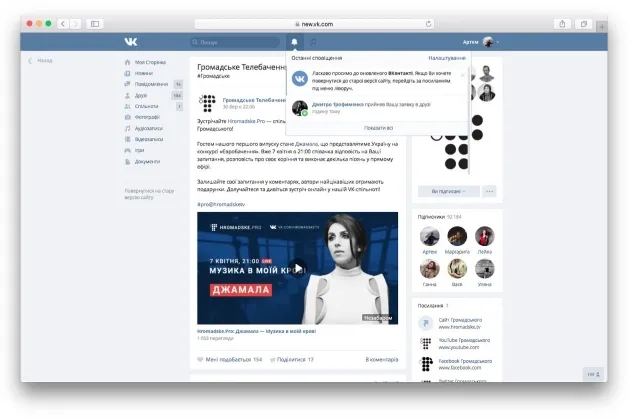This screenshot has height=420, width=628.
Task: Click VK avatar in welcome notification
Action: pos(300,78)
